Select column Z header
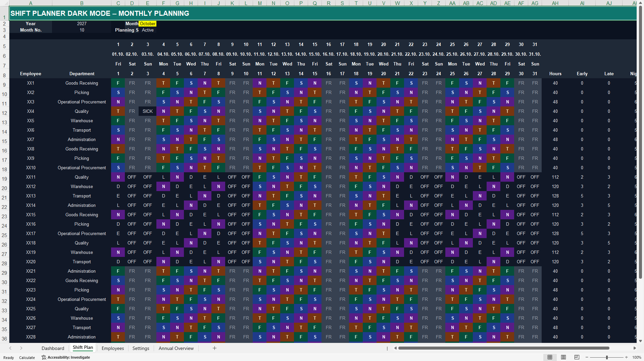 coord(438,3)
